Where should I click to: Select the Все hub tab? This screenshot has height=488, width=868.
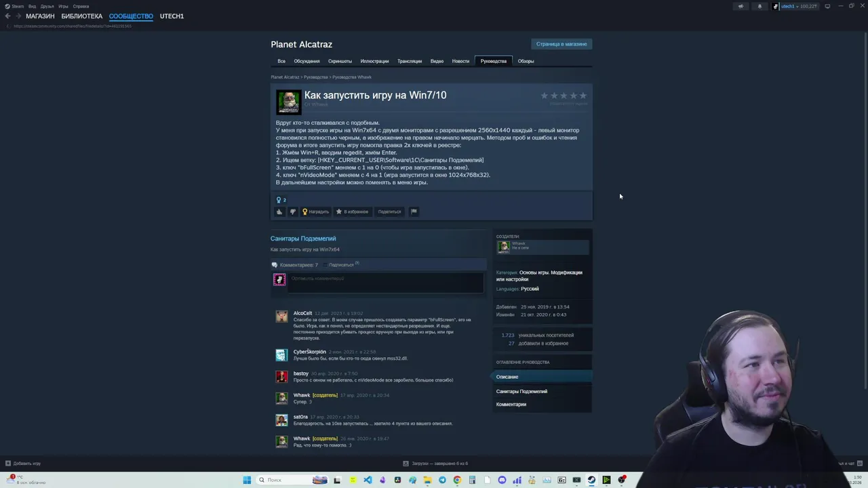(281, 61)
